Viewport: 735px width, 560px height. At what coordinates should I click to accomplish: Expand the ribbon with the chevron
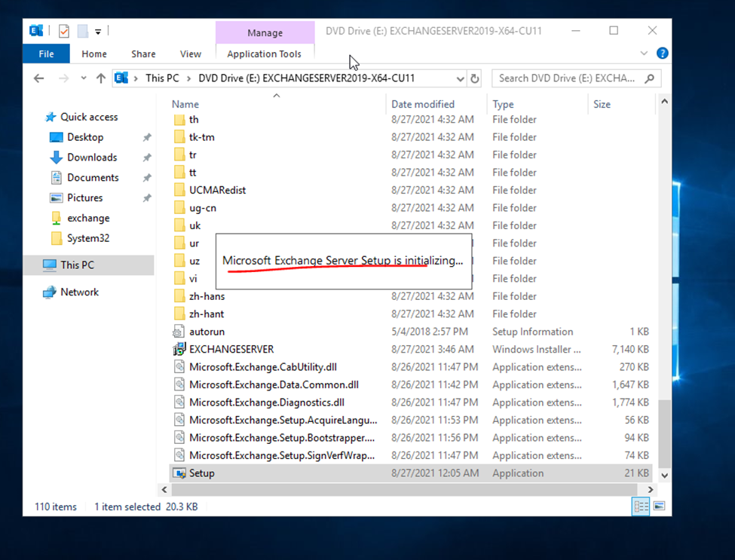pos(644,54)
